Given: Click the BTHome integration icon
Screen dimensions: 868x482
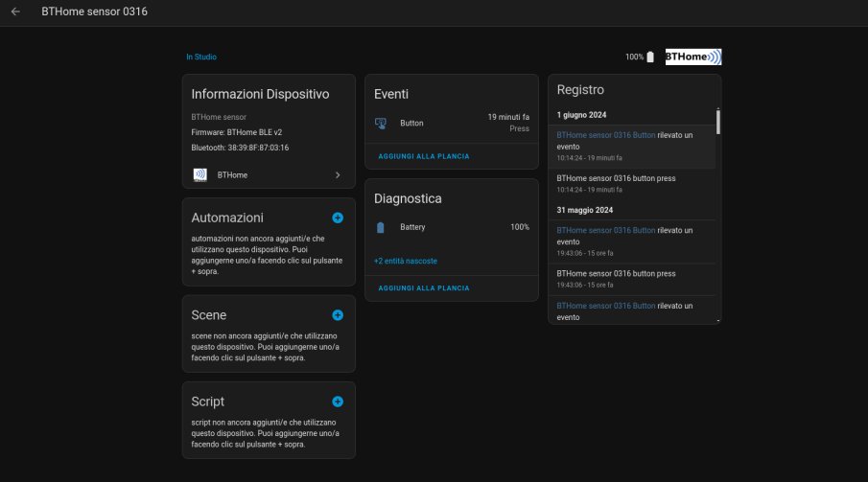Looking at the screenshot, I should [199, 174].
